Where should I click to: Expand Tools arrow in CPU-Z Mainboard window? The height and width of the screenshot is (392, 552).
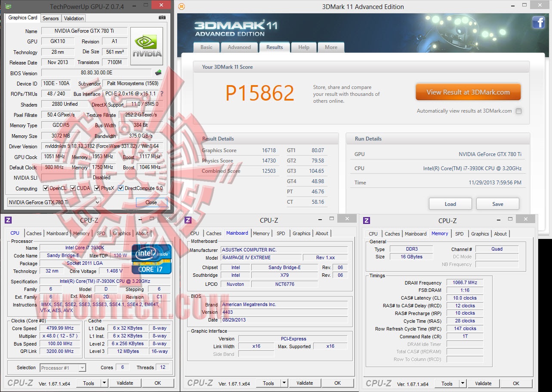tap(284, 383)
